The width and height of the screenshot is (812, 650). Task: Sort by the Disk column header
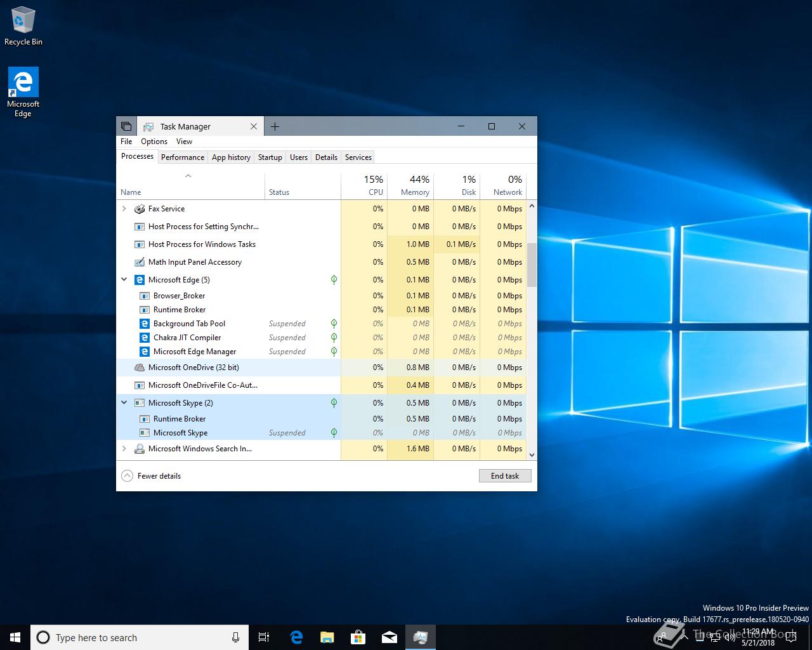coord(457,185)
